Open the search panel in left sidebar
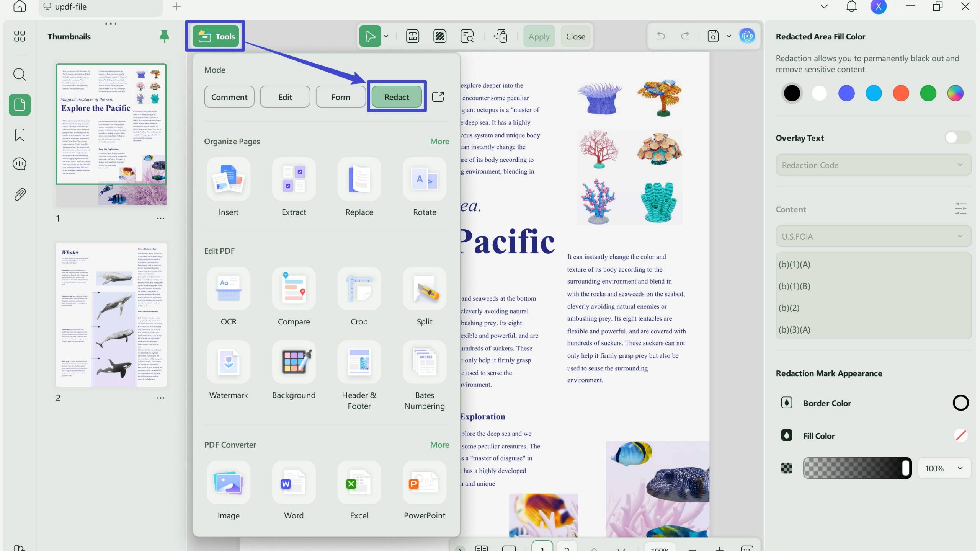The height and width of the screenshot is (551, 980). pyautogui.click(x=20, y=74)
